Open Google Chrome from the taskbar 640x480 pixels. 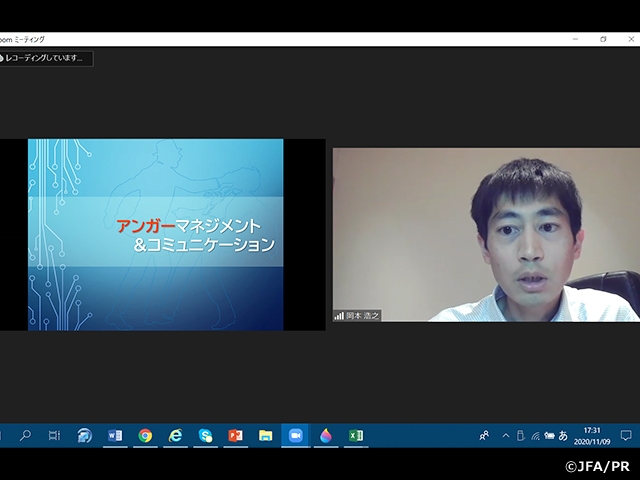[x=145, y=435]
